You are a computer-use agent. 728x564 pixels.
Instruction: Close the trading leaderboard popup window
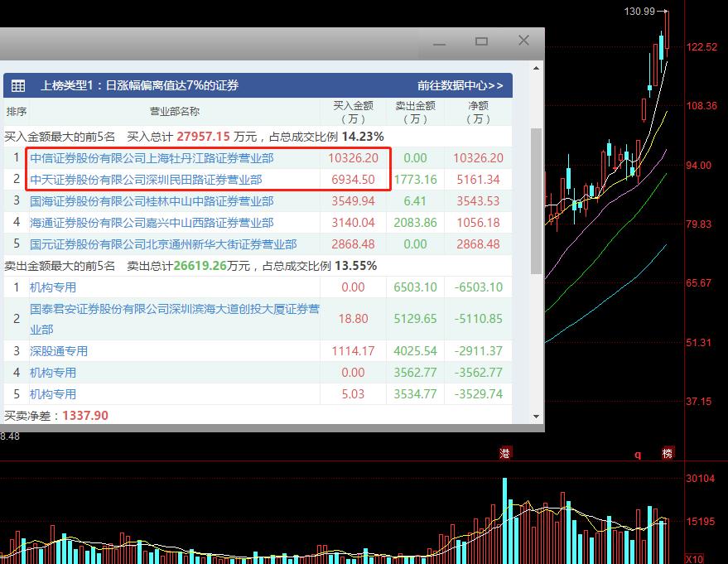tap(523, 41)
